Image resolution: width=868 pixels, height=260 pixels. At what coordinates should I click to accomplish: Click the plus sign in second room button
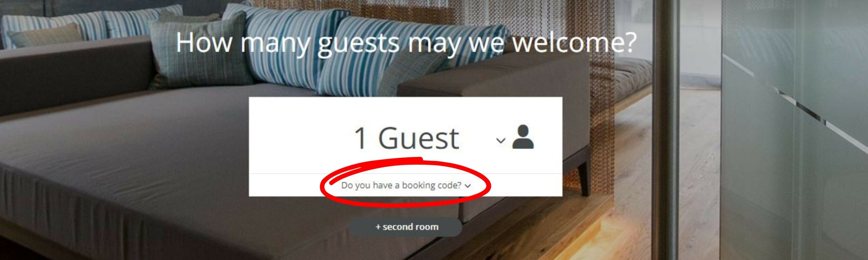click(x=378, y=227)
